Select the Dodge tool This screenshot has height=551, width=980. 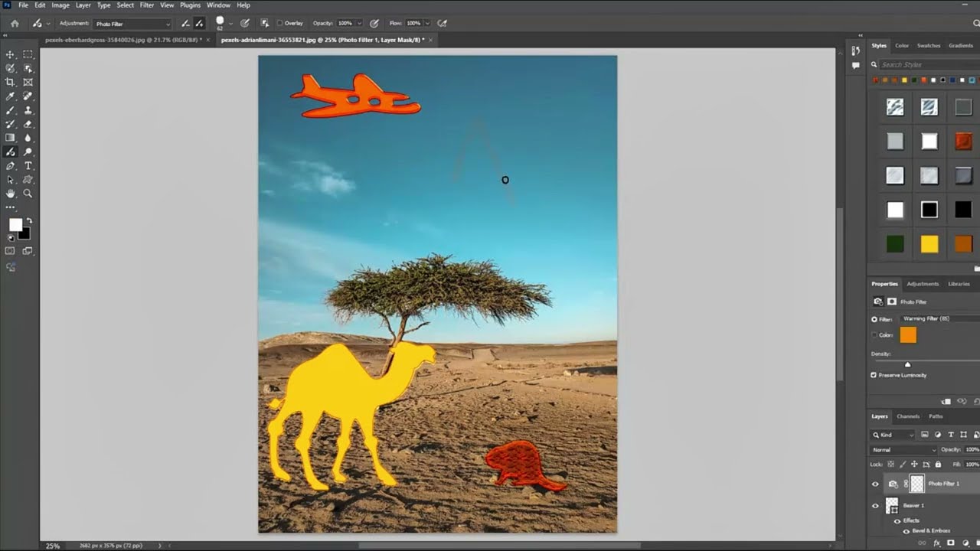pos(28,152)
